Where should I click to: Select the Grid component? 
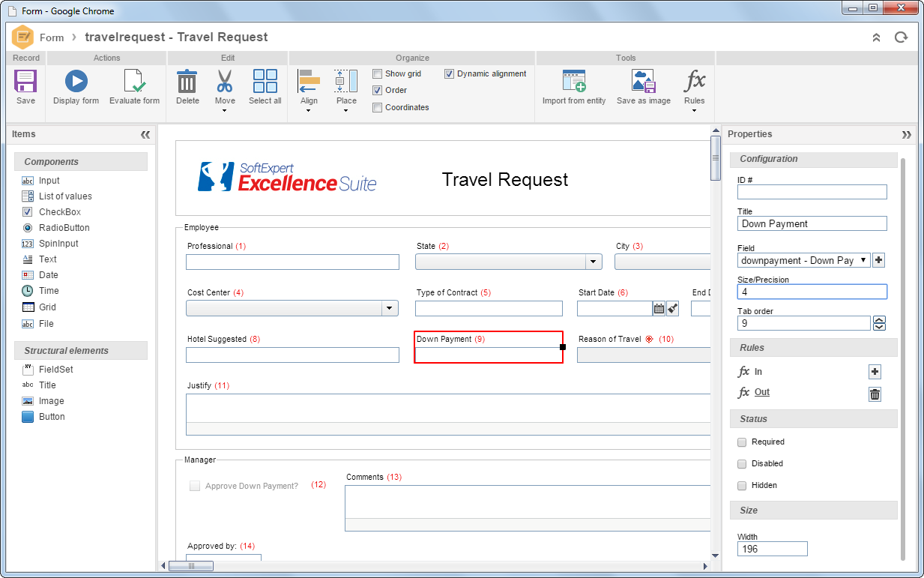point(47,307)
